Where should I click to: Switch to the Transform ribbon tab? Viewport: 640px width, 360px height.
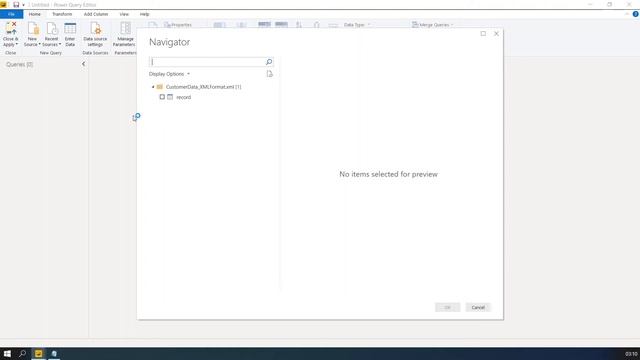[62, 14]
